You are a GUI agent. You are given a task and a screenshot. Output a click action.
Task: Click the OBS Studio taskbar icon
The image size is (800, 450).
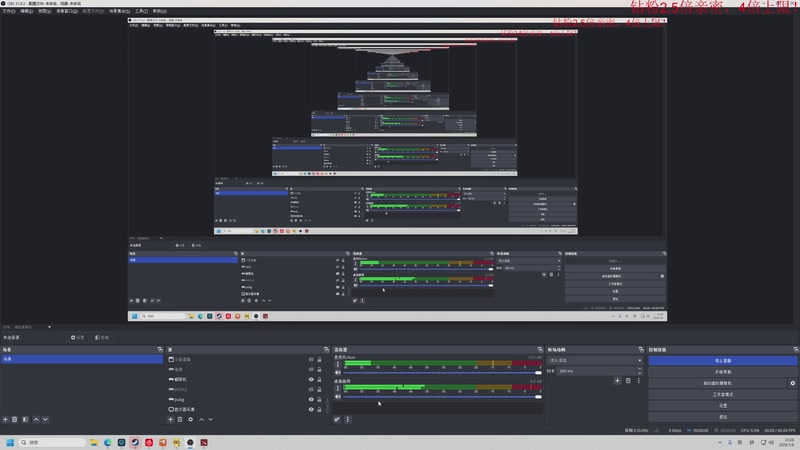190,442
